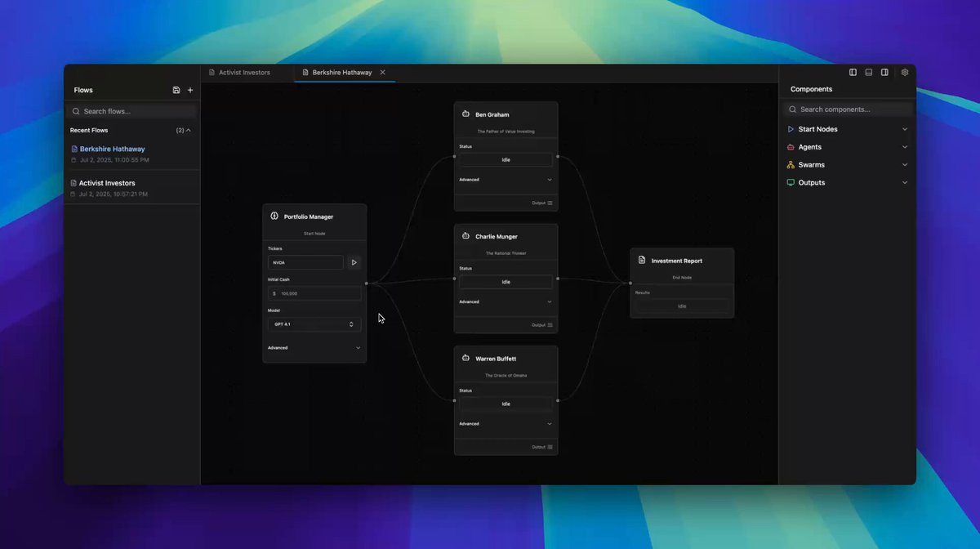
Task: Click the Start Nodes play triangle icon
Action: click(x=791, y=129)
